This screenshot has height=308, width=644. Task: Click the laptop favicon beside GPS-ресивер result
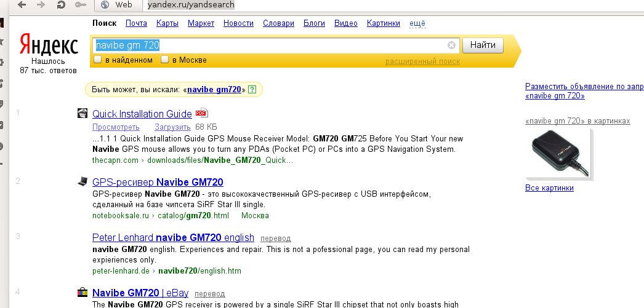[83, 181]
